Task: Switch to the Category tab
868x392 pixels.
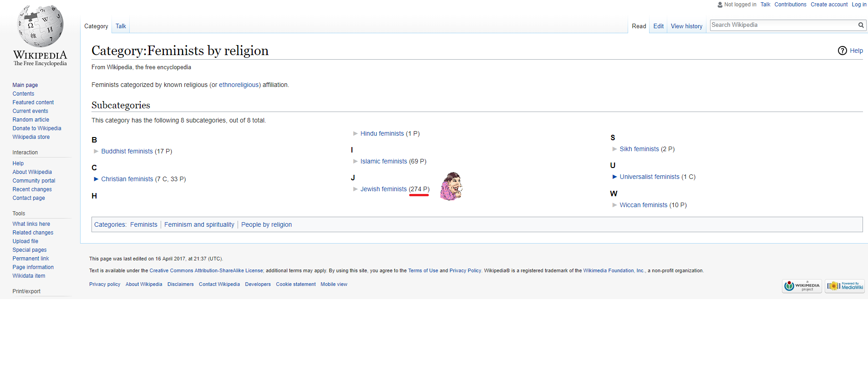Action: pos(96,26)
